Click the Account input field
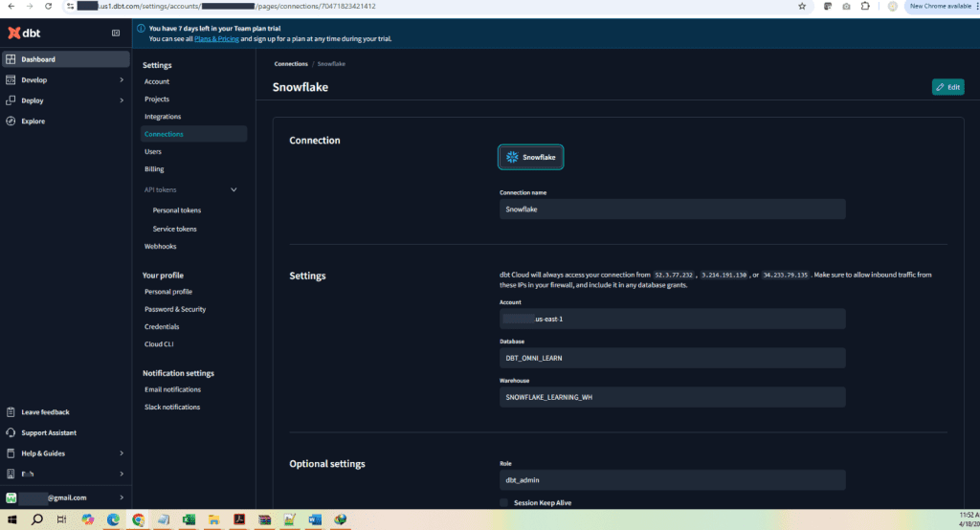 [673, 319]
